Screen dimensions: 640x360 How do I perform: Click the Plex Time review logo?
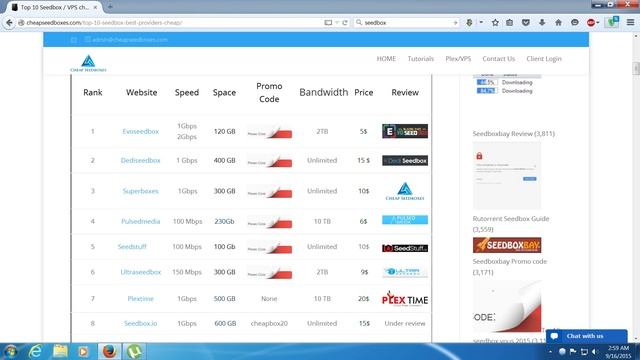(x=405, y=299)
